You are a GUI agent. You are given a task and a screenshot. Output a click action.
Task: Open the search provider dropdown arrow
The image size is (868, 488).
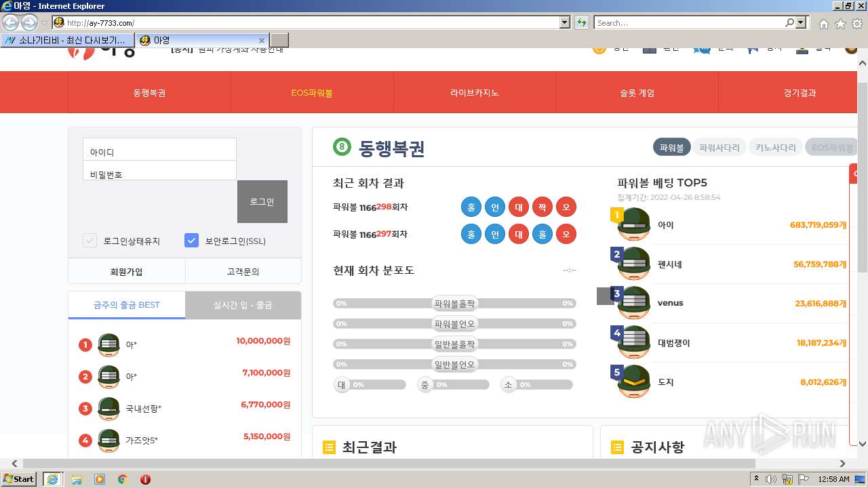tap(802, 23)
